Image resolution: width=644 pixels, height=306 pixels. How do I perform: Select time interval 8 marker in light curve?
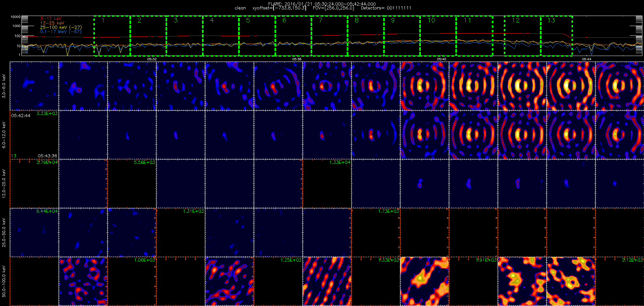pyautogui.click(x=356, y=20)
